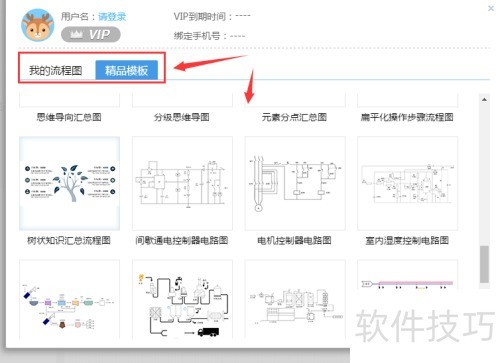Open the pipeline and truck diagram thumbnail
Screen dimensions: 500x363
point(182,299)
